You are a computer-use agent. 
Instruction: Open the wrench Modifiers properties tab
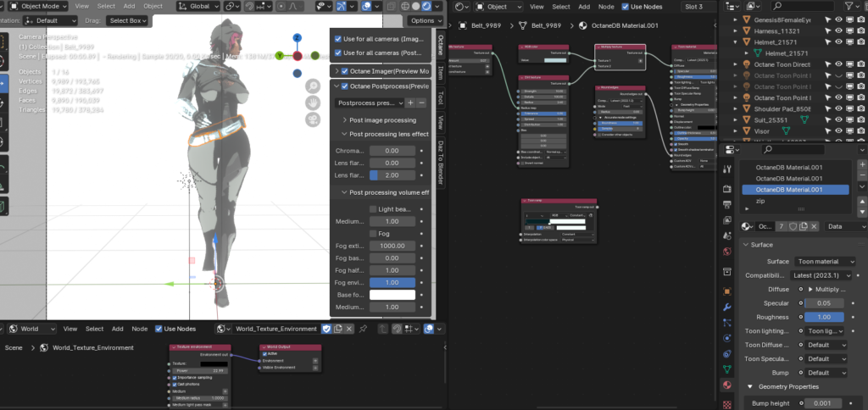click(726, 306)
